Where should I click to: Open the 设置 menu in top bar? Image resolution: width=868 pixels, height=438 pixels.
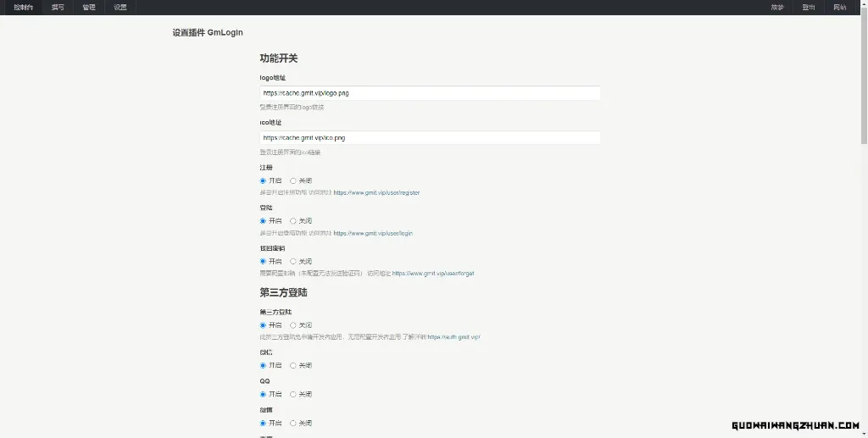[120, 7]
